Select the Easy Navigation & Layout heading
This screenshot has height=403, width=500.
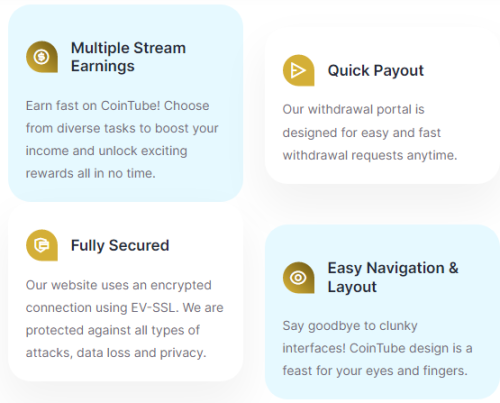tap(393, 277)
